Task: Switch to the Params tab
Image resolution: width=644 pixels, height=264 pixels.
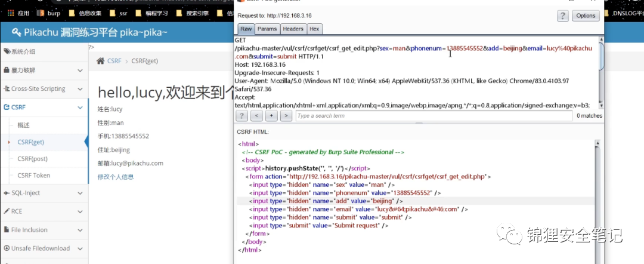Action: click(267, 29)
